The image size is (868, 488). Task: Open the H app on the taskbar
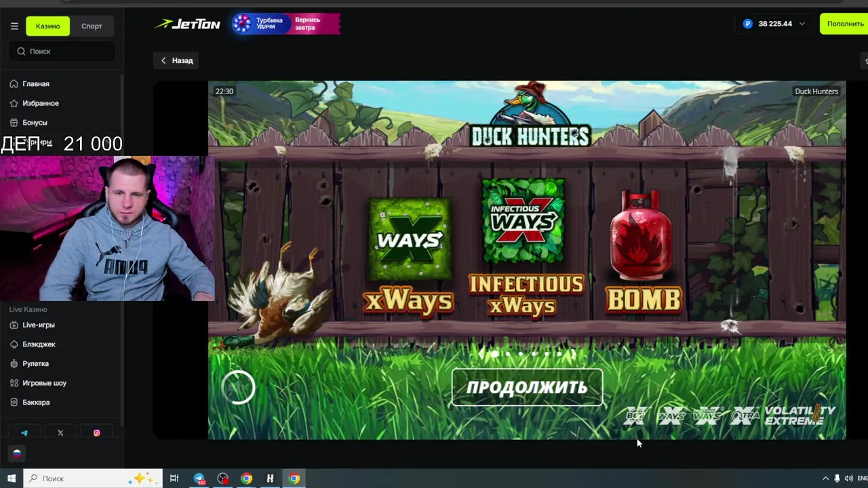pyautogui.click(x=270, y=479)
